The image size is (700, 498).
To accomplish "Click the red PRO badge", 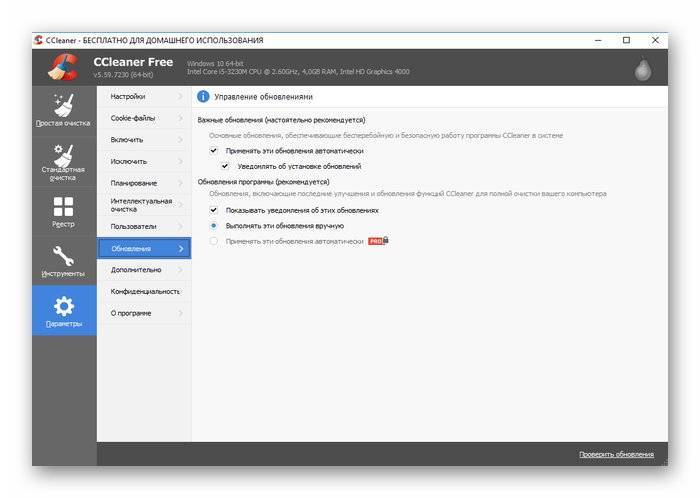I will (x=375, y=241).
